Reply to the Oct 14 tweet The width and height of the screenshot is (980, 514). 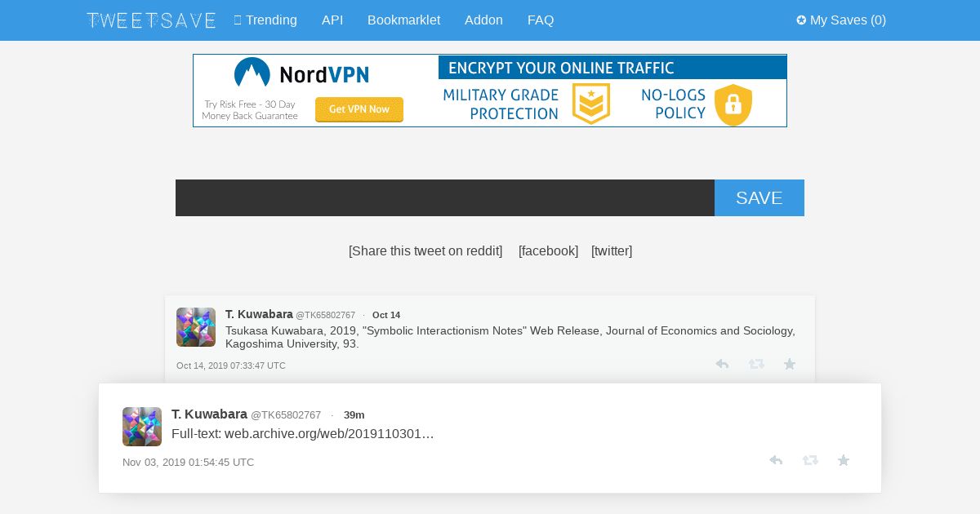coord(722,364)
